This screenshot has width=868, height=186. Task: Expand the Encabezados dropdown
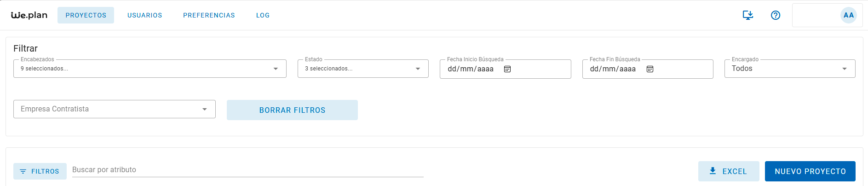pyautogui.click(x=150, y=69)
